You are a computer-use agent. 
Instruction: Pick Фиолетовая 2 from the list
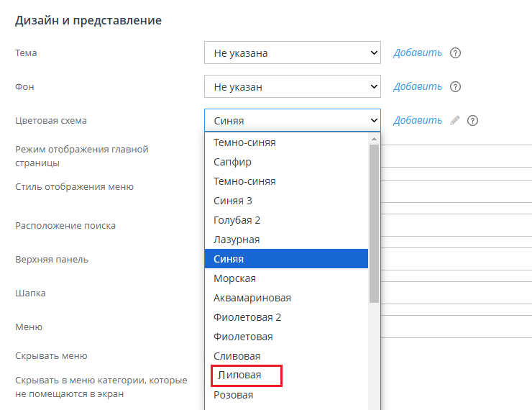(247, 317)
